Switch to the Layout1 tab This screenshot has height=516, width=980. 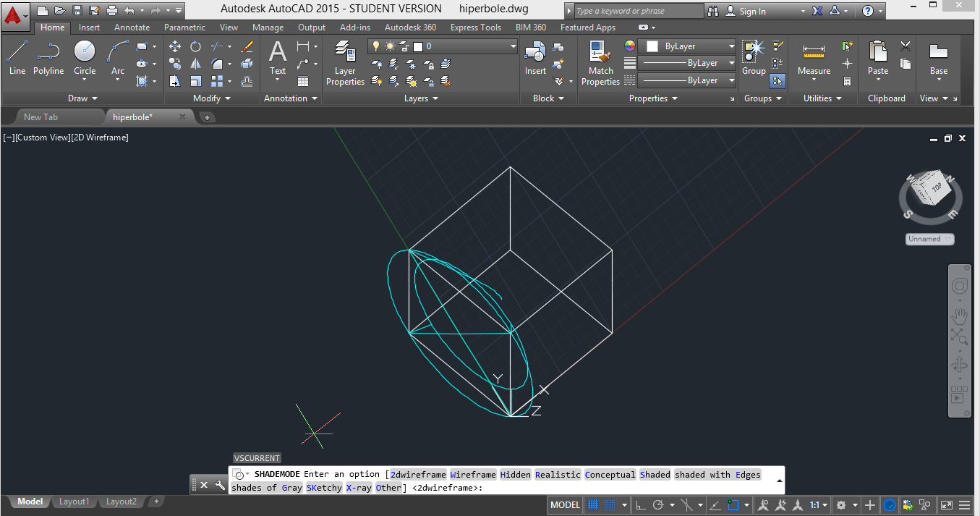click(74, 502)
